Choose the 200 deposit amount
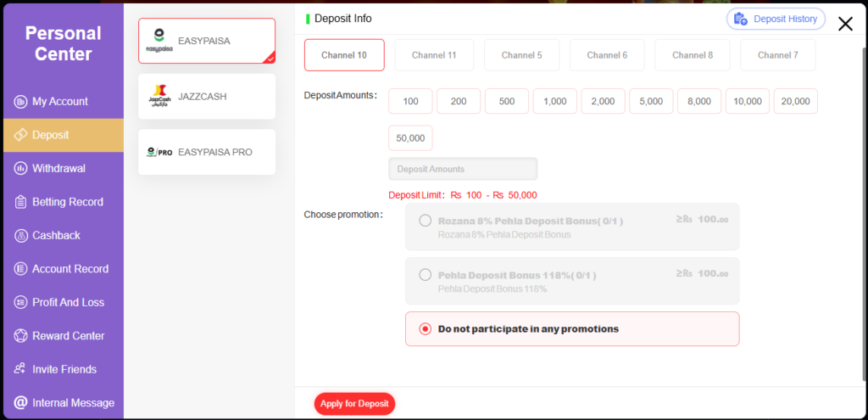 (459, 102)
